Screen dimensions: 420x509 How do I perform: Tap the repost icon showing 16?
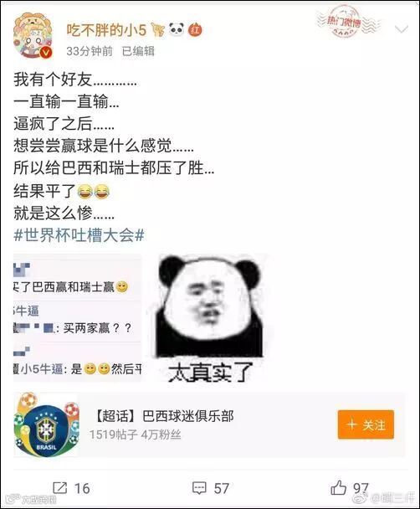60,488
